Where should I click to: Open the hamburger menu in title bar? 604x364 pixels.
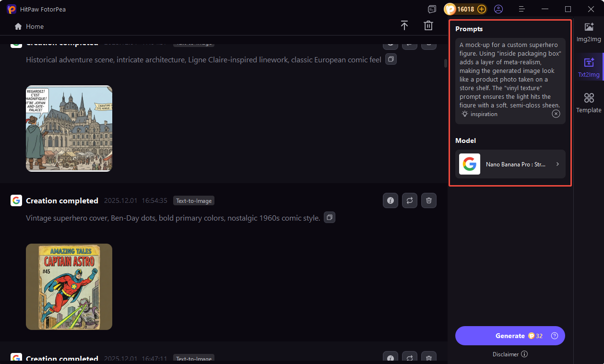point(522,9)
